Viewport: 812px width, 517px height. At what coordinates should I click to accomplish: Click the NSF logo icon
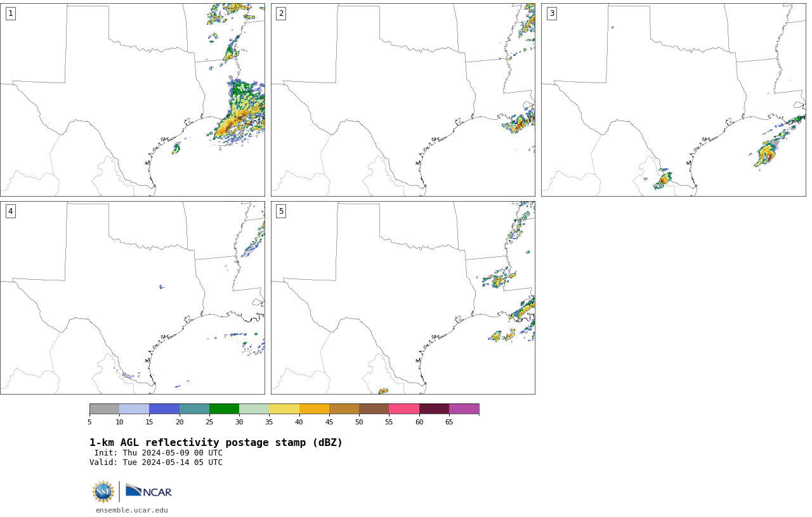coord(103,492)
